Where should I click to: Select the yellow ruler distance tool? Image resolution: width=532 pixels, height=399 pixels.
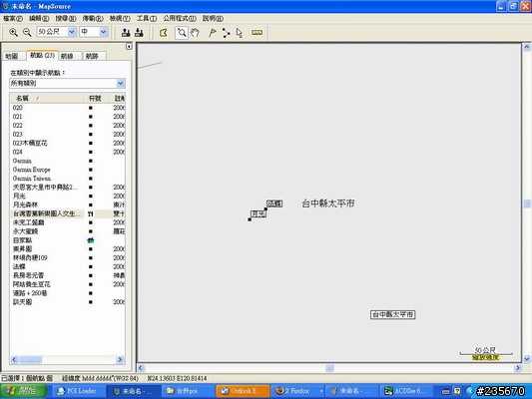(257, 33)
